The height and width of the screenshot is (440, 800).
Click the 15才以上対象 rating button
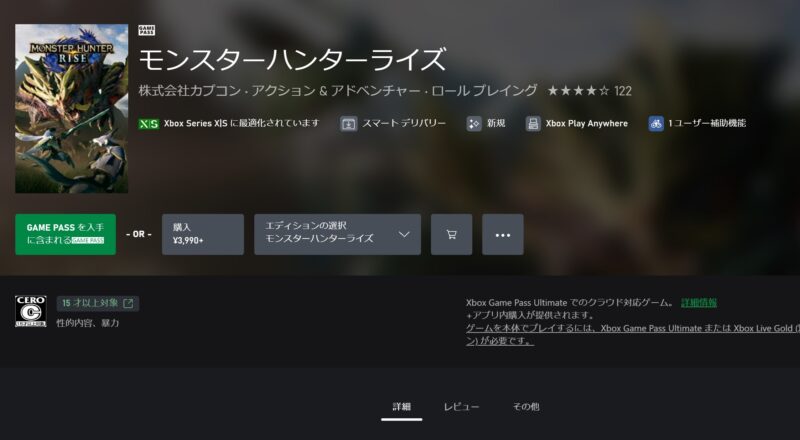(x=97, y=304)
